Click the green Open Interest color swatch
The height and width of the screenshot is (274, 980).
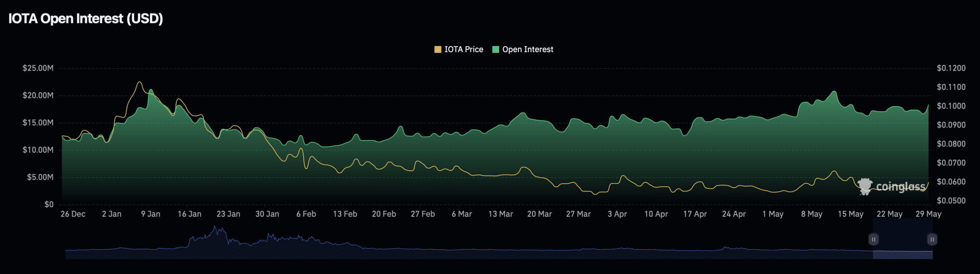495,49
